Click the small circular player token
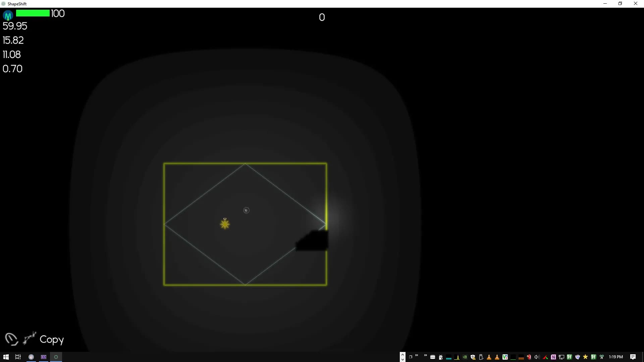This screenshot has width=644, height=362. coord(246,210)
